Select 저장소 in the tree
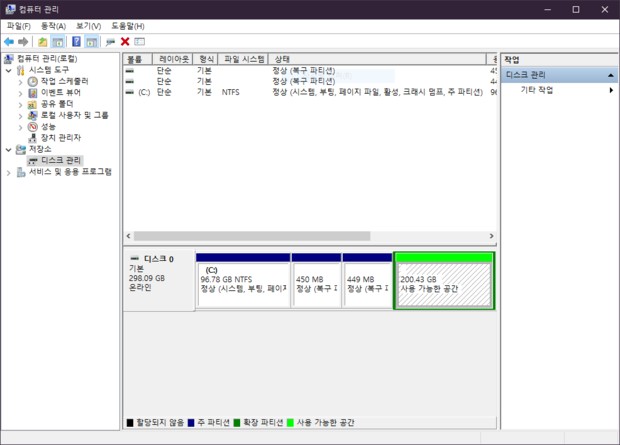The height and width of the screenshot is (445, 620). [x=40, y=149]
